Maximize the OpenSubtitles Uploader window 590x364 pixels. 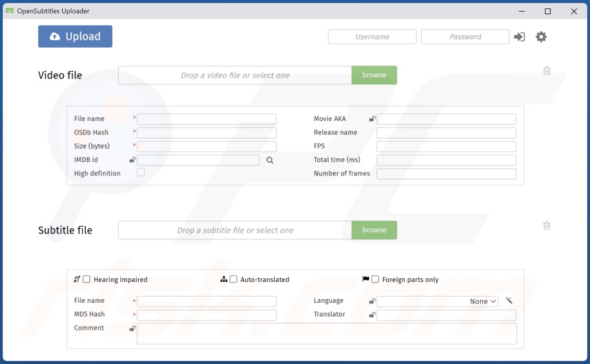(548, 11)
